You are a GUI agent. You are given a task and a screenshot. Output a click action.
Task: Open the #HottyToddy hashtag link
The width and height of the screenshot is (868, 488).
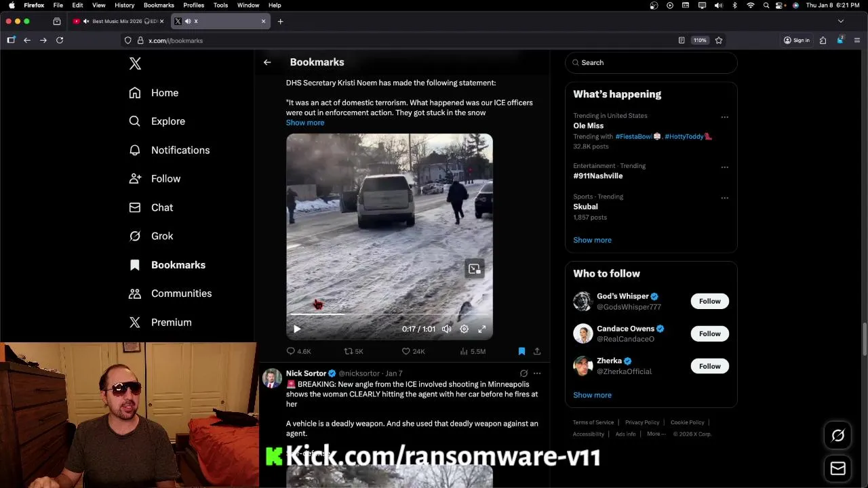[x=684, y=136]
